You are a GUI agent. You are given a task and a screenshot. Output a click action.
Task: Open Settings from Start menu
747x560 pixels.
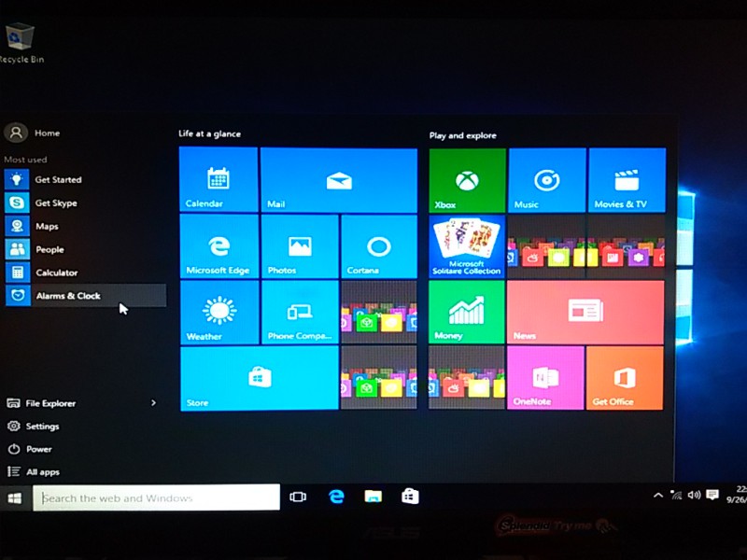34,427
